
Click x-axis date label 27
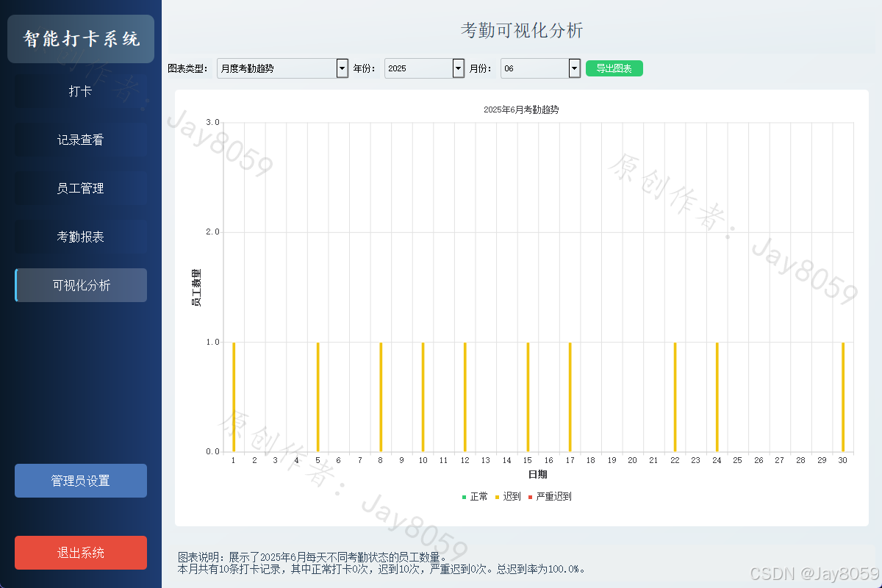(780, 461)
